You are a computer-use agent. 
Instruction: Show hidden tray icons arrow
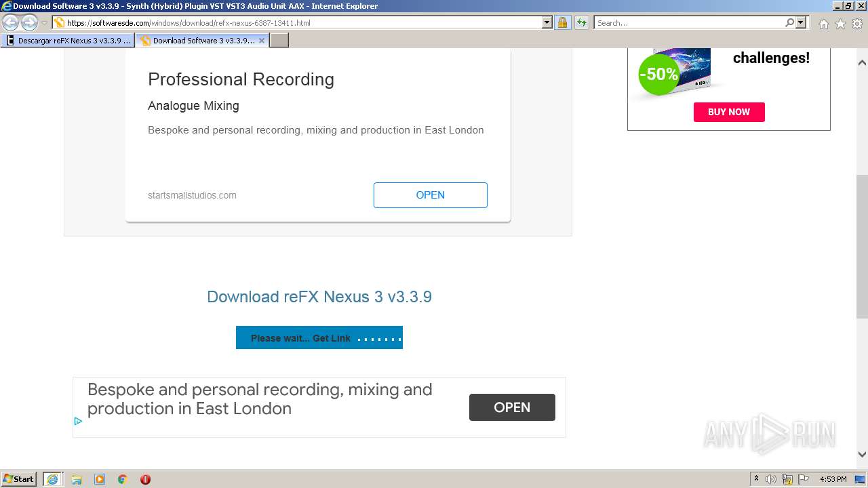tap(756, 479)
